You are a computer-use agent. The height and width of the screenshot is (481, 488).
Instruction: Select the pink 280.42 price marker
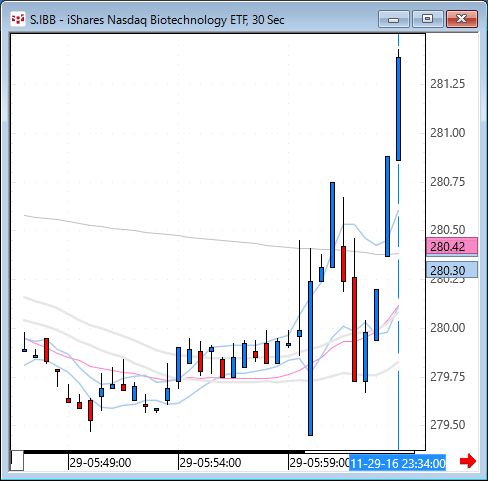click(452, 247)
